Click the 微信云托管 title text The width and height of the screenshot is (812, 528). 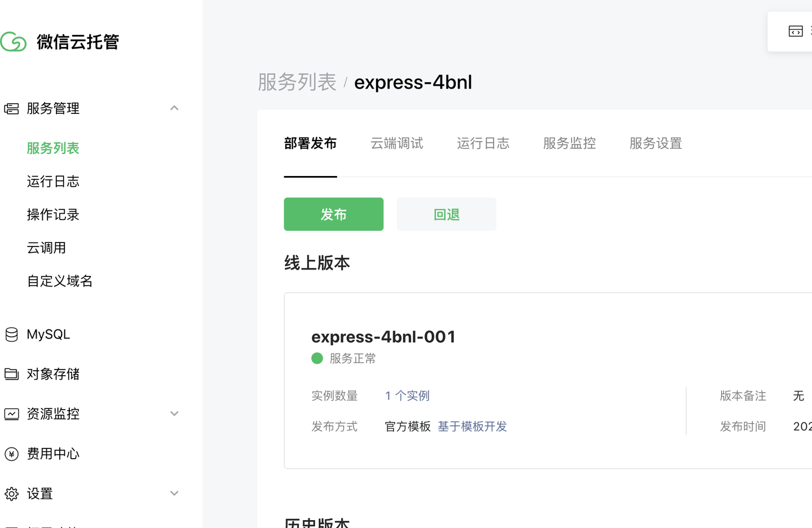78,42
